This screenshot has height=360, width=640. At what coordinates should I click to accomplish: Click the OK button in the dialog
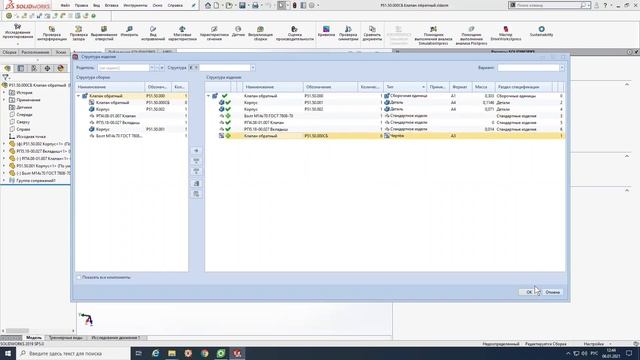click(x=529, y=292)
